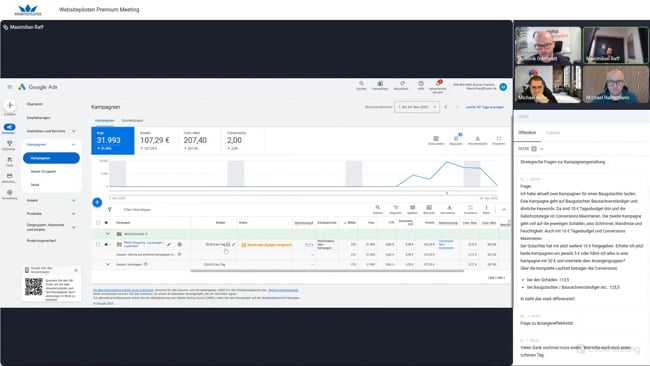Screen dimensions: 650x366
Task: Edit the campaign name pencil icon
Action: [x=169, y=245]
